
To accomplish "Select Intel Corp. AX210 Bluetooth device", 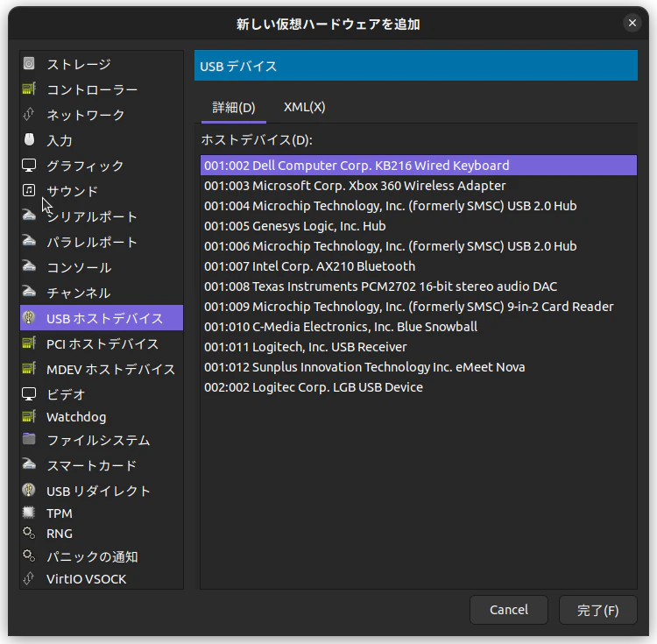I will pos(418,265).
